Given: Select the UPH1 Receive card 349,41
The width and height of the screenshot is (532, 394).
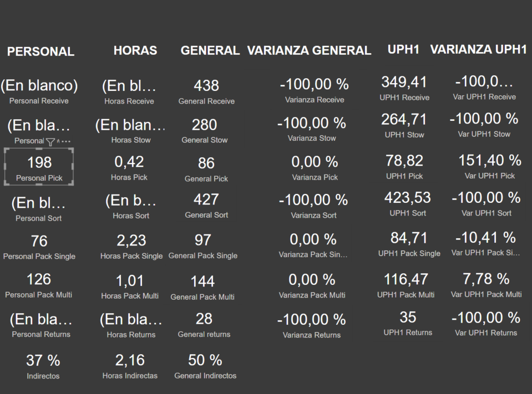Looking at the screenshot, I should (x=404, y=88).
